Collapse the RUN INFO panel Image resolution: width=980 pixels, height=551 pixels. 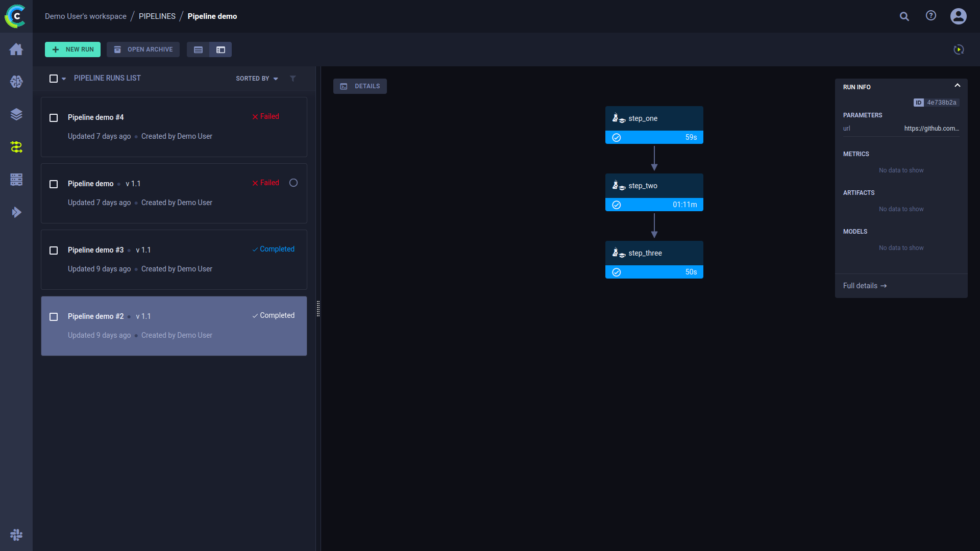tap(958, 86)
